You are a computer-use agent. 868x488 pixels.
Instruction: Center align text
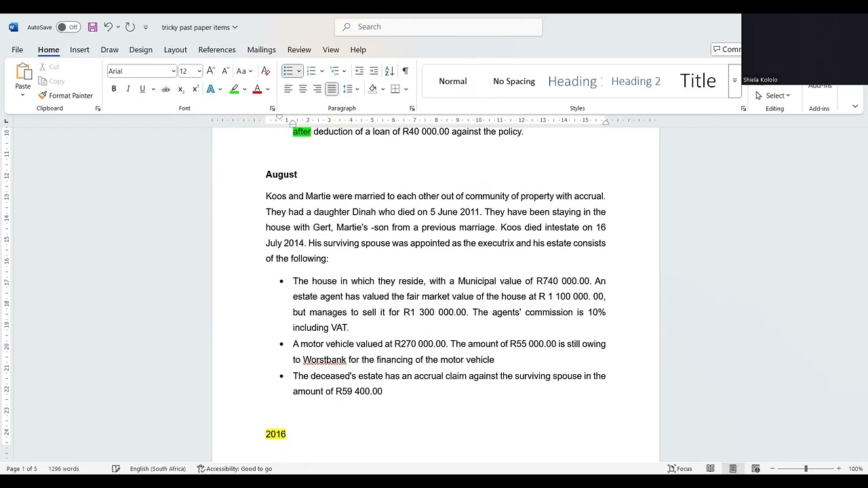[x=302, y=89]
